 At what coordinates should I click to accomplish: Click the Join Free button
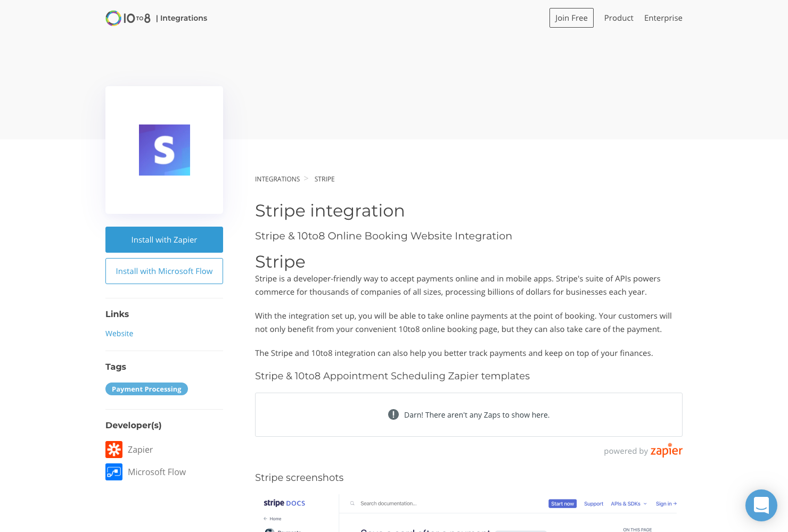tap(571, 18)
